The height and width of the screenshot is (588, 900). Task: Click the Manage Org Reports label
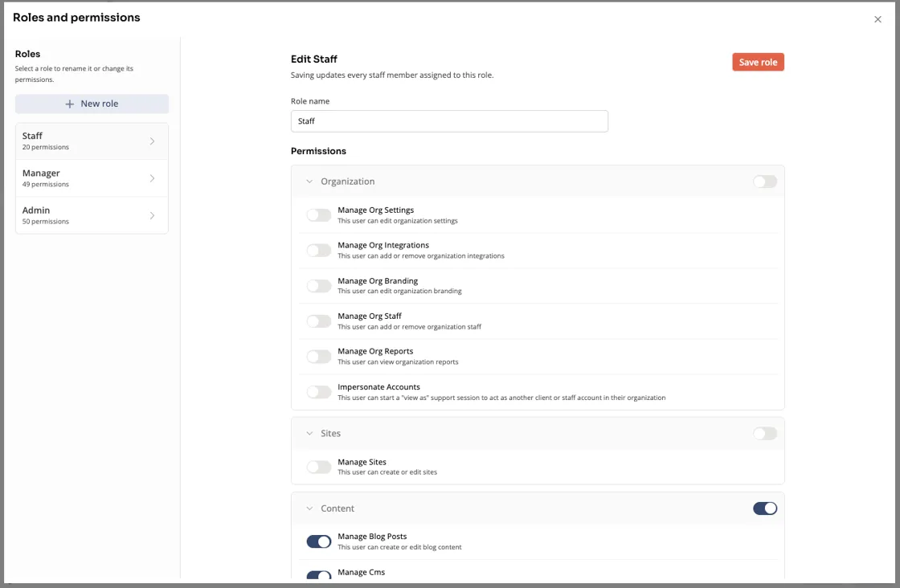click(375, 351)
